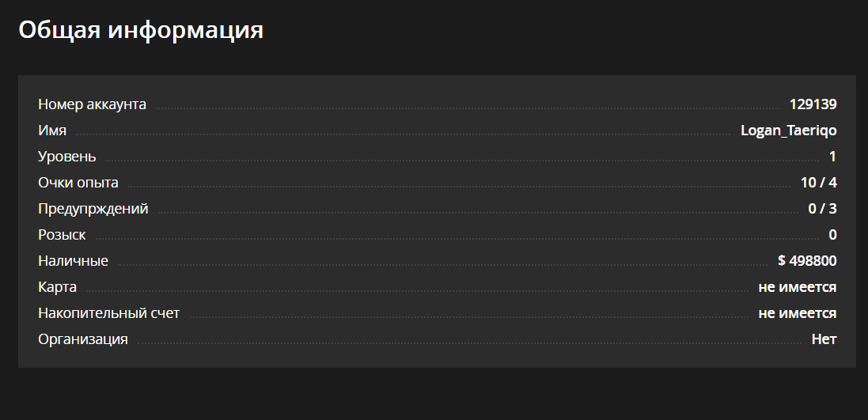Click the warnings value 0 / 3
The width and height of the screenshot is (868, 420).
tap(822, 209)
